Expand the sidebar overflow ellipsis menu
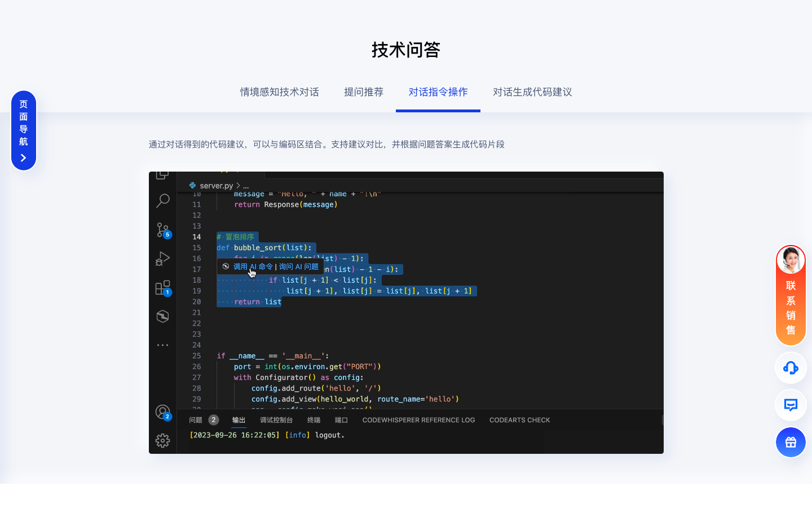The height and width of the screenshot is (508, 812). click(x=163, y=345)
